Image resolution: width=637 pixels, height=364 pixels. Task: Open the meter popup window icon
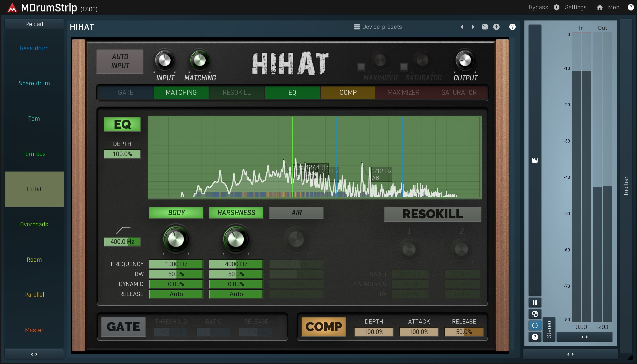[x=535, y=314]
